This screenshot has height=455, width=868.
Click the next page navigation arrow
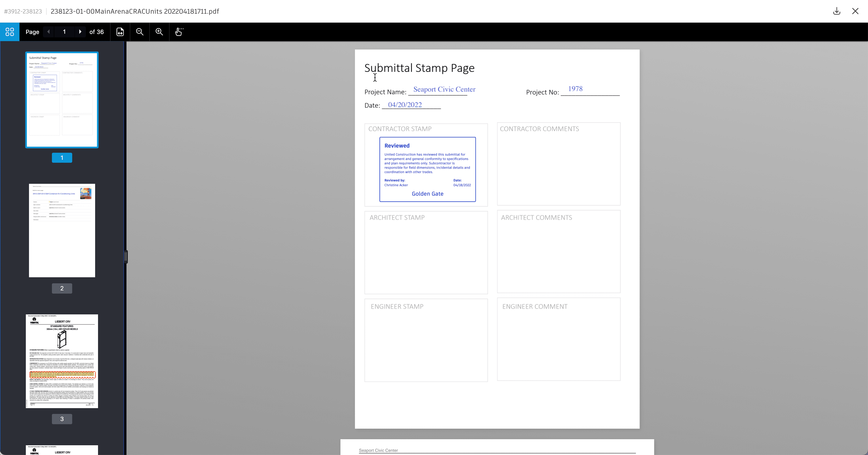tap(80, 32)
